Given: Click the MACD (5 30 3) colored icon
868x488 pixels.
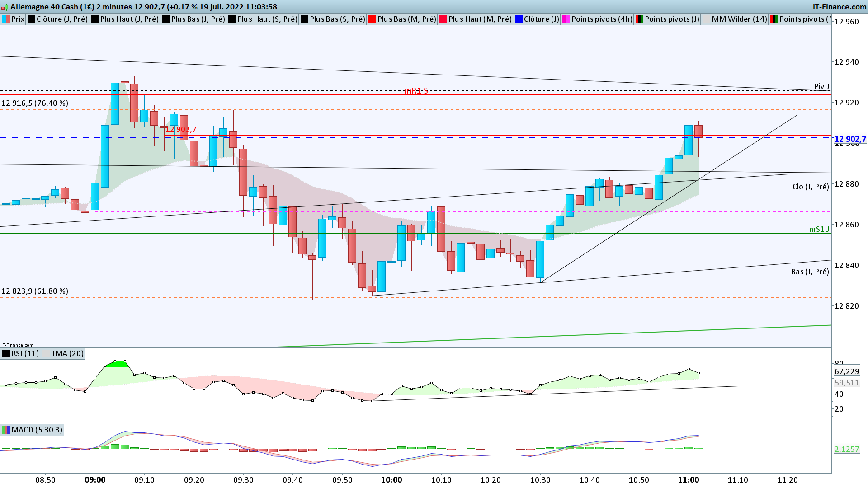Looking at the screenshot, I should (x=6, y=430).
